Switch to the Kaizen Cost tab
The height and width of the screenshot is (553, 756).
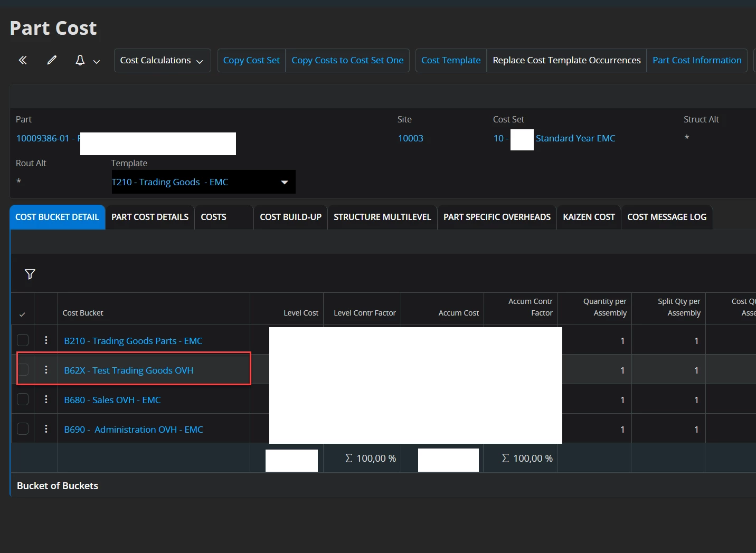coord(589,217)
